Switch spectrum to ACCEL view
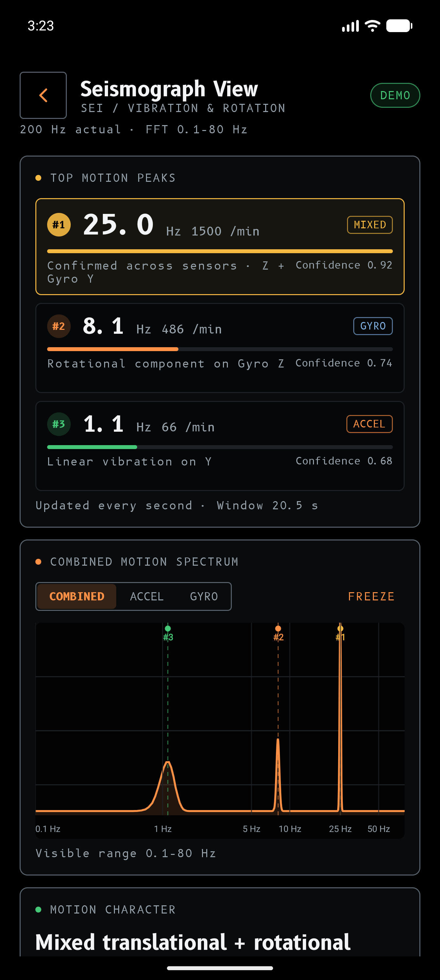This screenshot has height=980, width=440. point(147,596)
